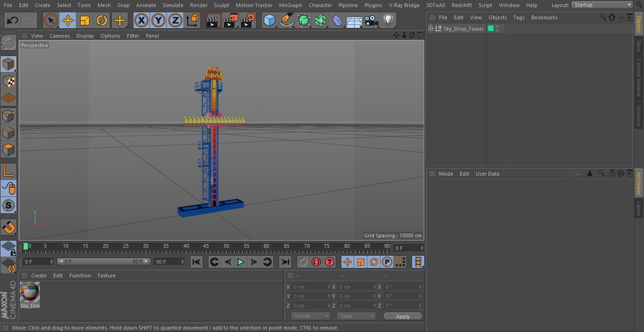Add a Light object

pos(388,20)
